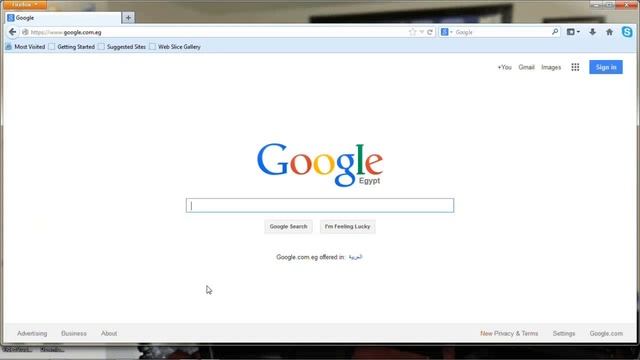Screen dimensions: 640x360
Task: Open the Gmail link
Action: point(527,67)
